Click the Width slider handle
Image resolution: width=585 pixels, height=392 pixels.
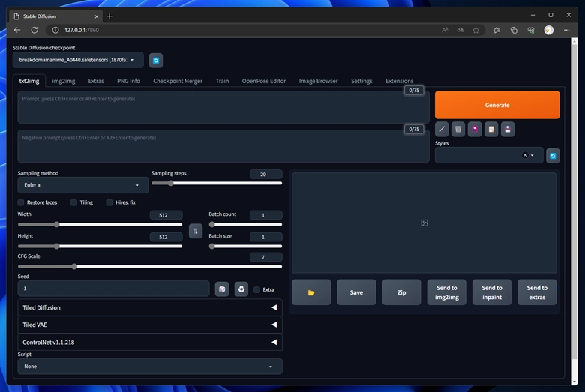click(57, 225)
